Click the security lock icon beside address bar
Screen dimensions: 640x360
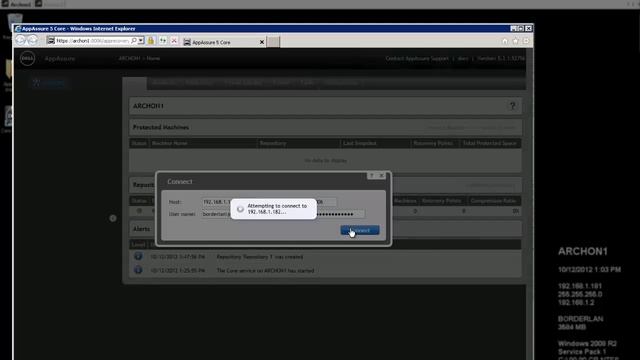(x=151, y=40)
